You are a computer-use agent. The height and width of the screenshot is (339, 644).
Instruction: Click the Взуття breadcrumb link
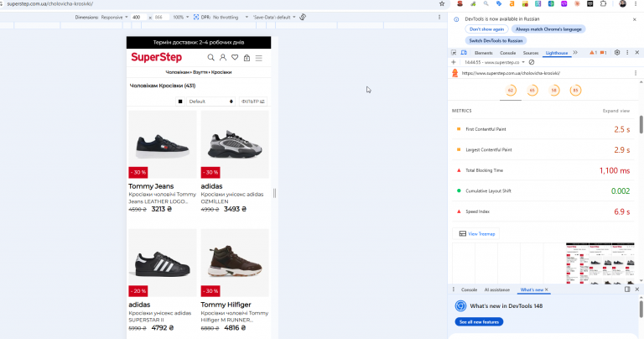click(200, 72)
